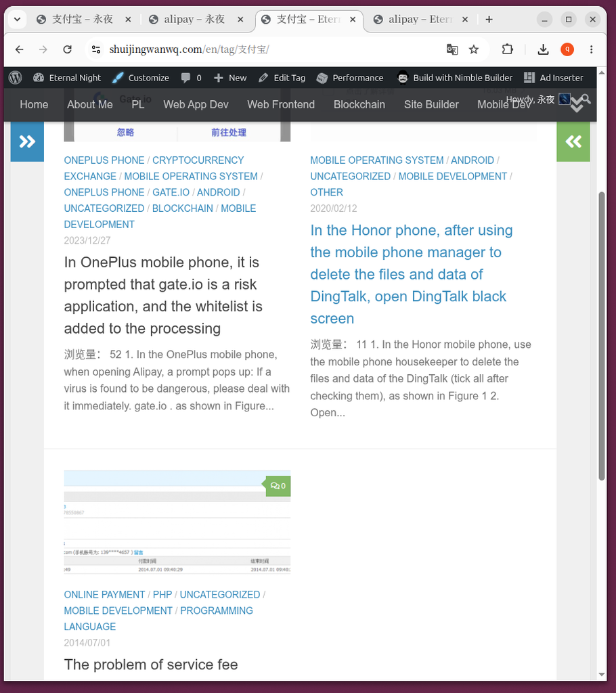Close the 'alipay – 永夜' tab
This screenshot has width=616, height=693.
[240, 20]
